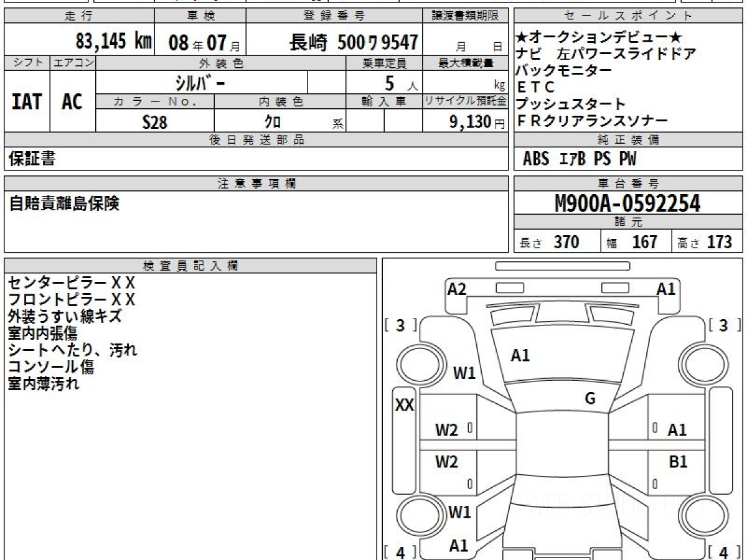The width and height of the screenshot is (747, 560).
Task: Click the 83,145 km mileage value
Action: [x=113, y=42]
